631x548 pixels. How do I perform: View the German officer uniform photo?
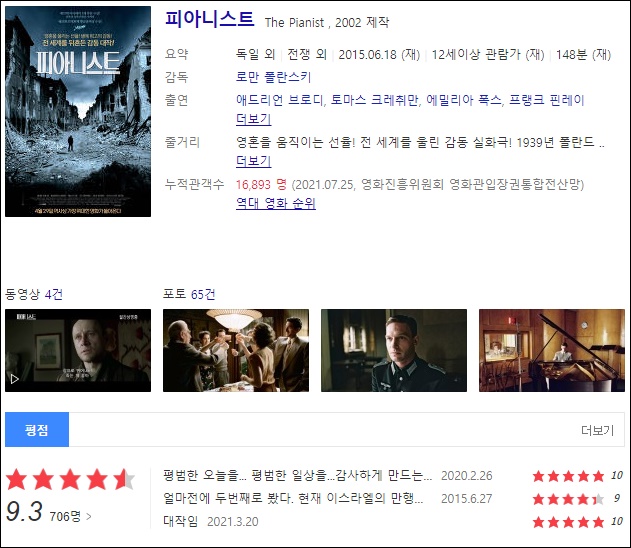coord(394,350)
